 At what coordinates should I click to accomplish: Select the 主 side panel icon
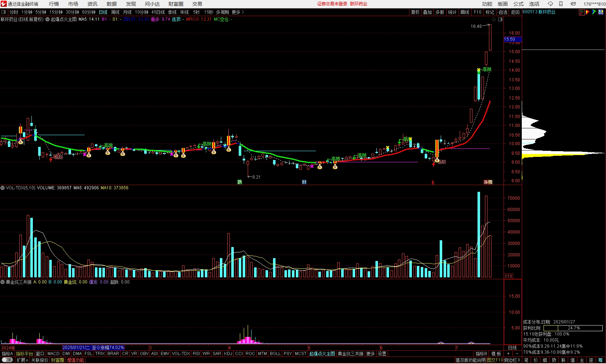click(582, 360)
